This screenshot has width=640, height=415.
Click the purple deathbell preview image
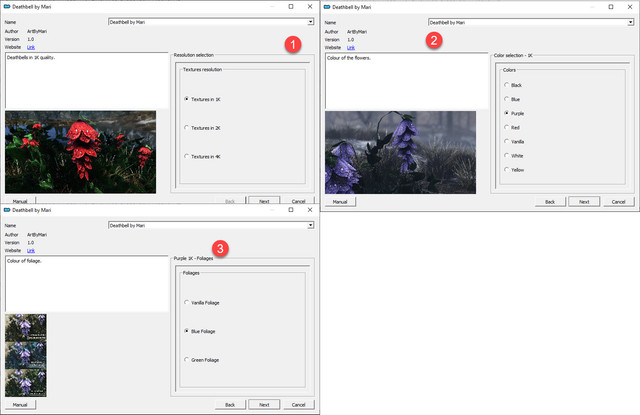(400, 152)
